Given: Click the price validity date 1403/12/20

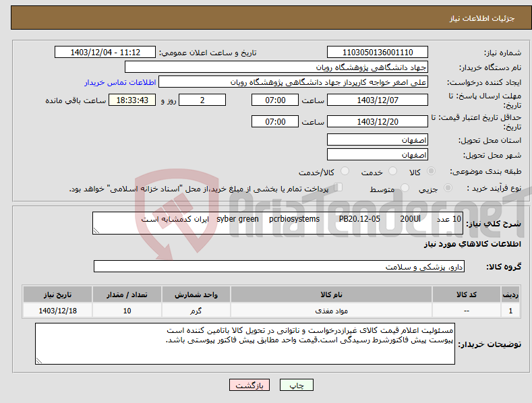Looking at the screenshot, I should coord(378,121).
